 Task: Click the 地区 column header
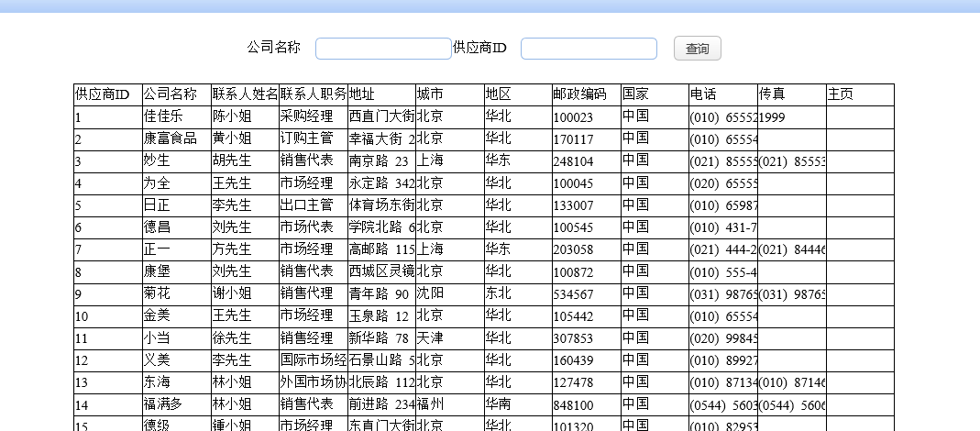click(x=518, y=95)
